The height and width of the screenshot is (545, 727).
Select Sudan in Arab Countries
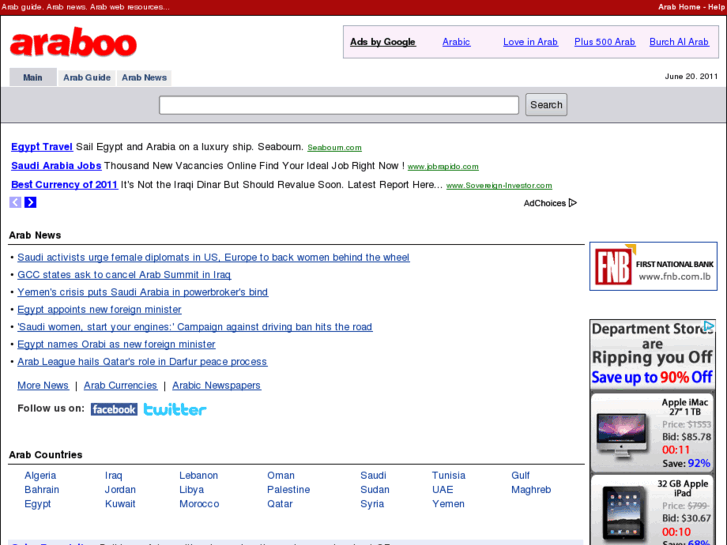(x=375, y=490)
